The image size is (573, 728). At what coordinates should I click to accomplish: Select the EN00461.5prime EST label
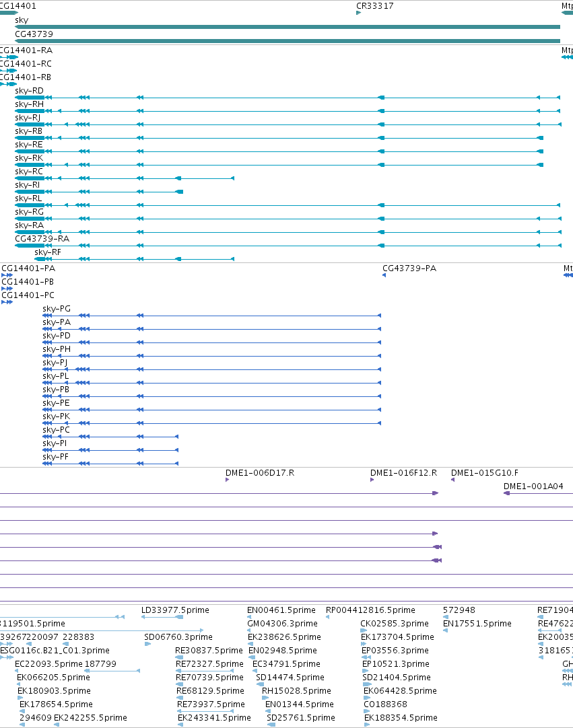click(x=281, y=610)
